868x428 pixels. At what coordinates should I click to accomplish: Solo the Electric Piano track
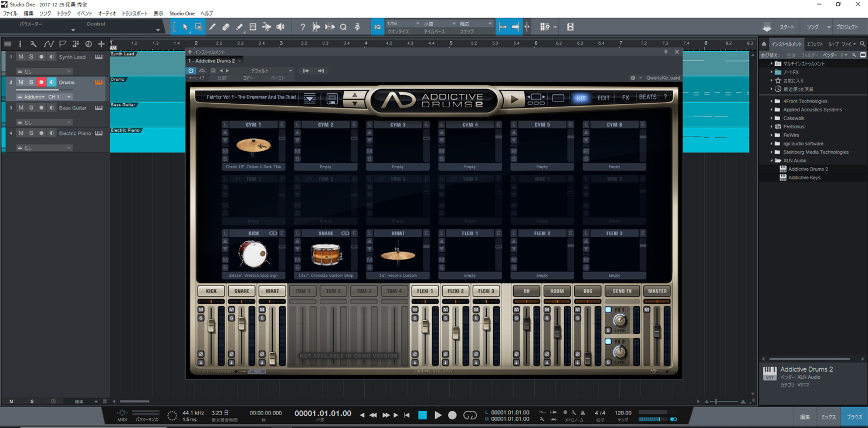point(31,133)
